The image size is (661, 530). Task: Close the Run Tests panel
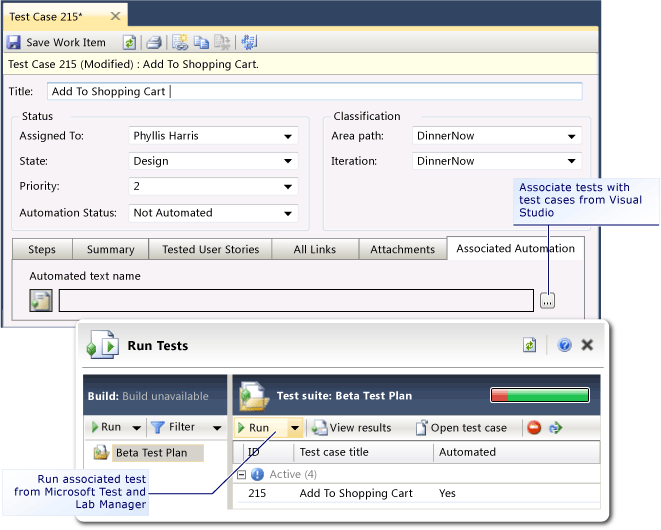(x=587, y=345)
